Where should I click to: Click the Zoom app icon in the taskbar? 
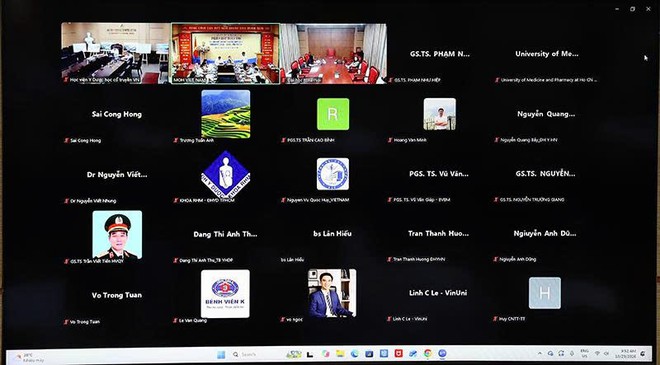click(x=442, y=354)
